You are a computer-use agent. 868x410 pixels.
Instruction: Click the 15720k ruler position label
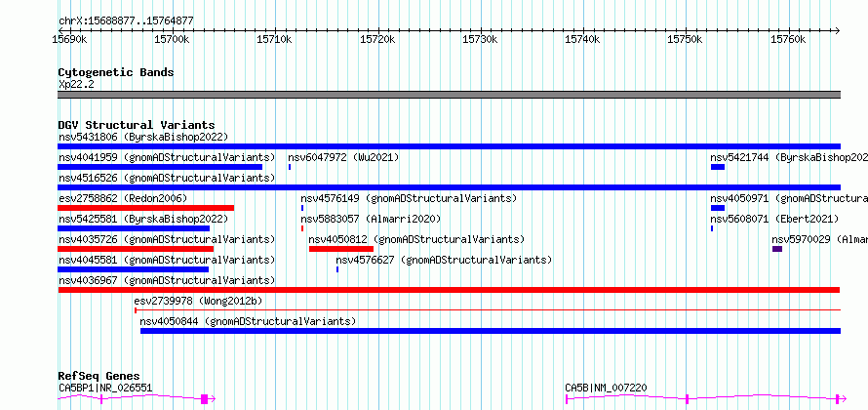pyautogui.click(x=377, y=39)
